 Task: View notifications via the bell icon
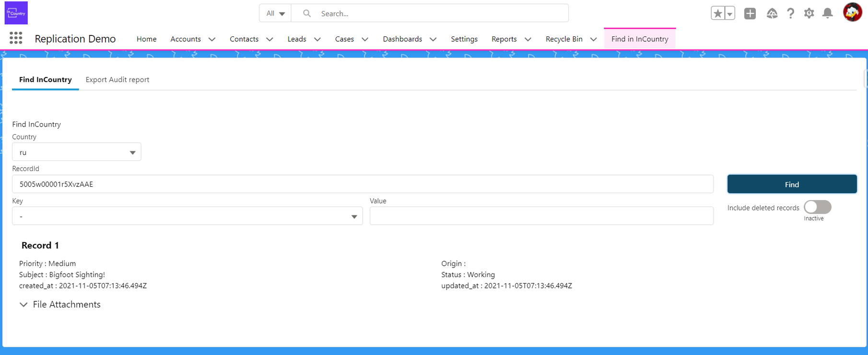pos(828,13)
